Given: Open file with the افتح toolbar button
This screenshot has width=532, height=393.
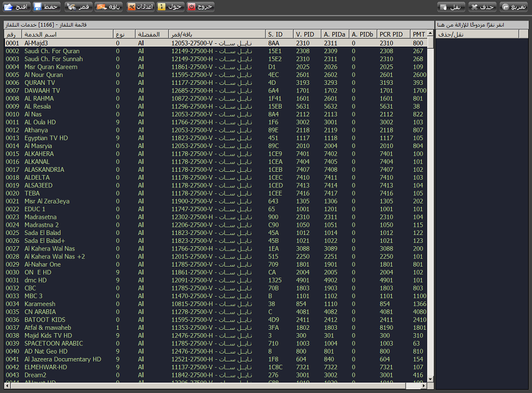Looking at the screenshot, I should [17, 7].
